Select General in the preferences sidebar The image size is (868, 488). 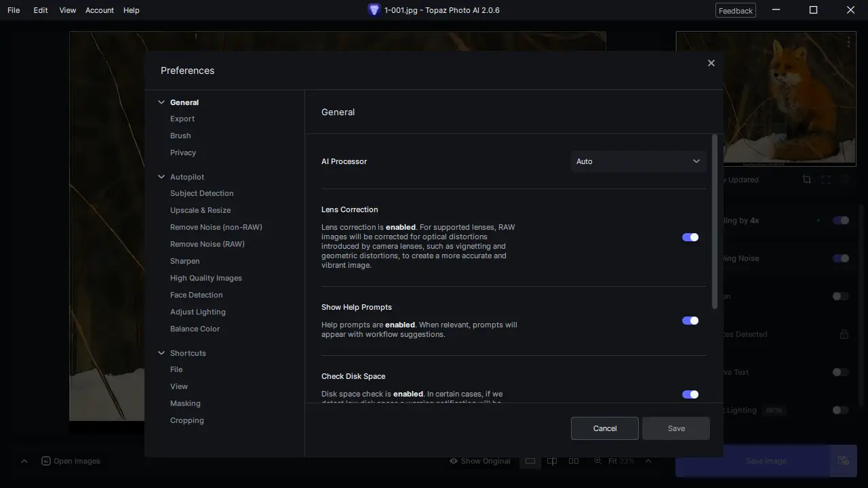[184, 102]
